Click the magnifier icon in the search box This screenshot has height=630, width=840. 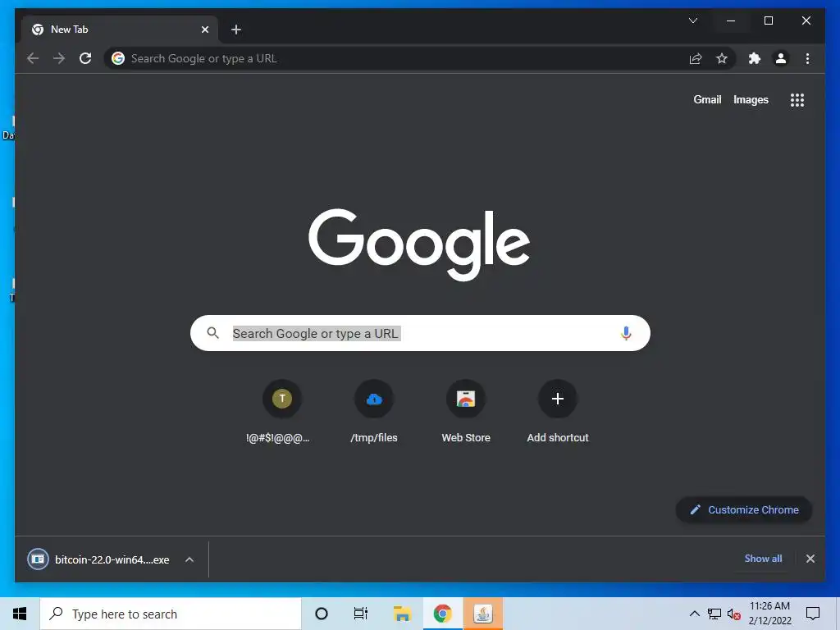tap(212, 333)
